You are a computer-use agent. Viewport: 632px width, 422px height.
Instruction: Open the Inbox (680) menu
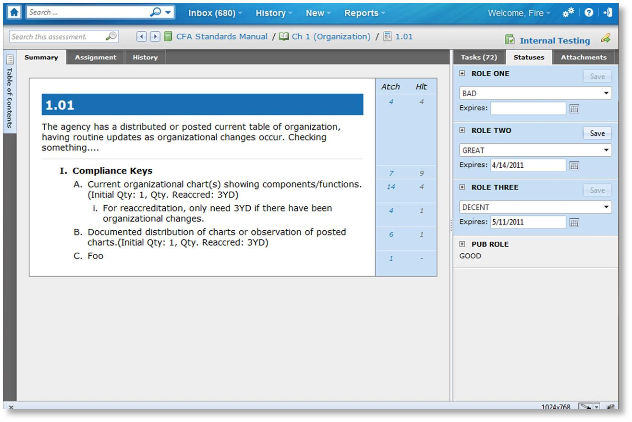pos(216,13)
